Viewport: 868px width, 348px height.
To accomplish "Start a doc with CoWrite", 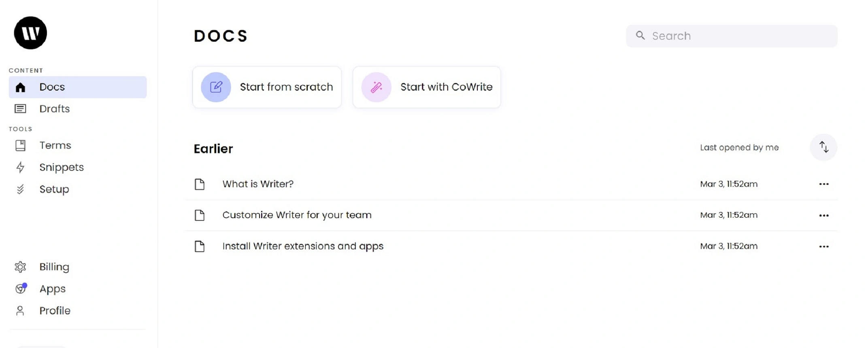I will [446, 87].
